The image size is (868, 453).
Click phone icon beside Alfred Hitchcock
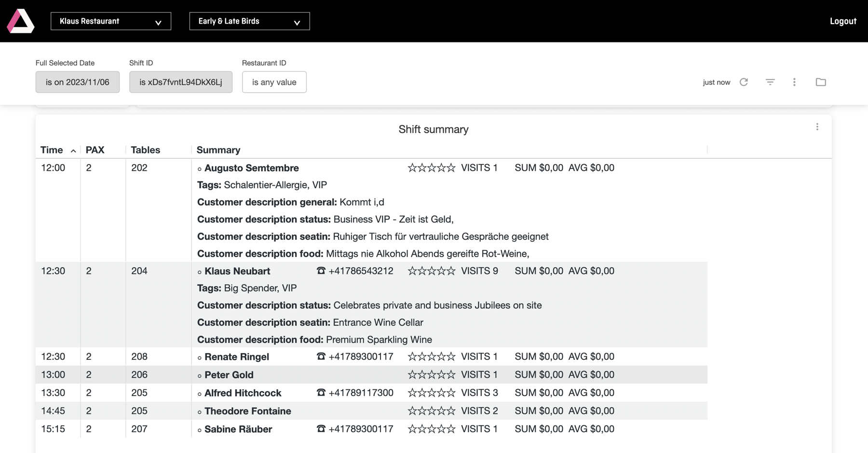coord(321,393)
